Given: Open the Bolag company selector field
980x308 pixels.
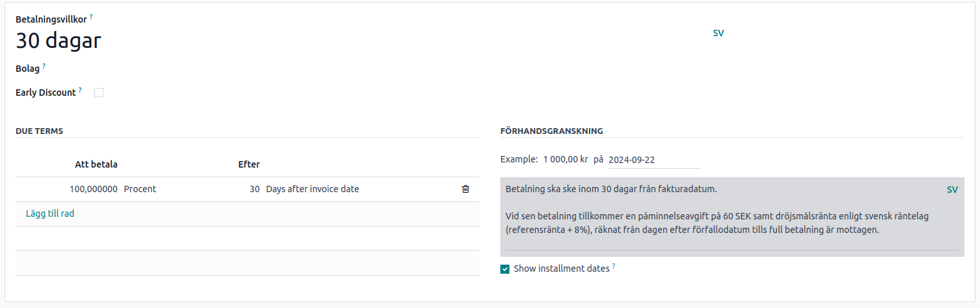Looking at the screenshot, I should click(x=259, y=68).
